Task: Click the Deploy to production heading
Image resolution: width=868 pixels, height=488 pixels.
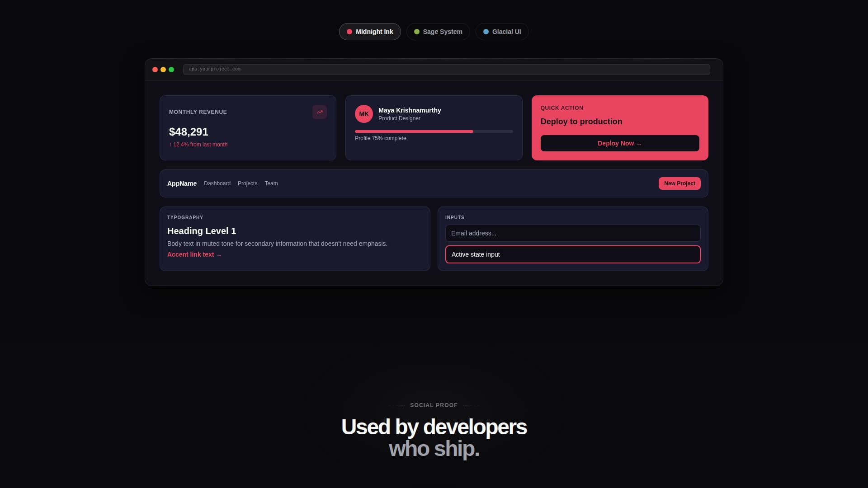Action: [581, 122]
